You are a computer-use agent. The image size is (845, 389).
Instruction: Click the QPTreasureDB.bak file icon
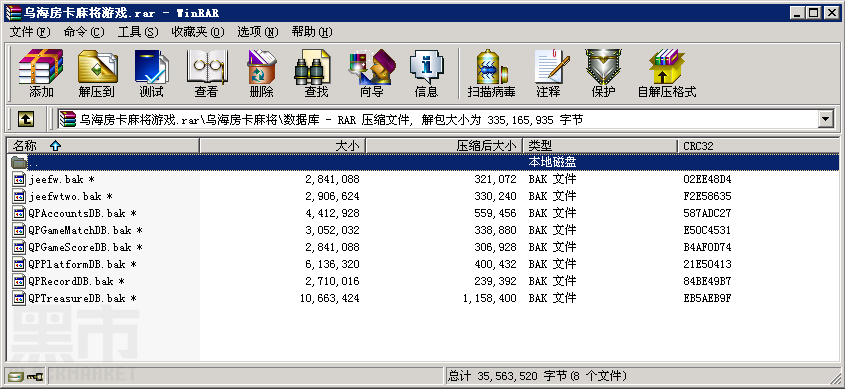(20, 298)
